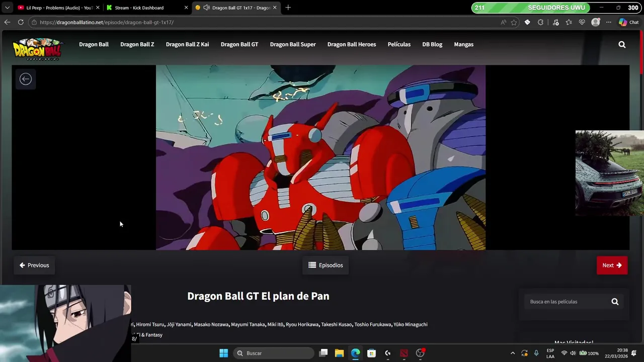Viewport: 644px width, 362px height.
Task: Click the browser profile avatar
Action: pyautogui.click(x=596, y=22)
